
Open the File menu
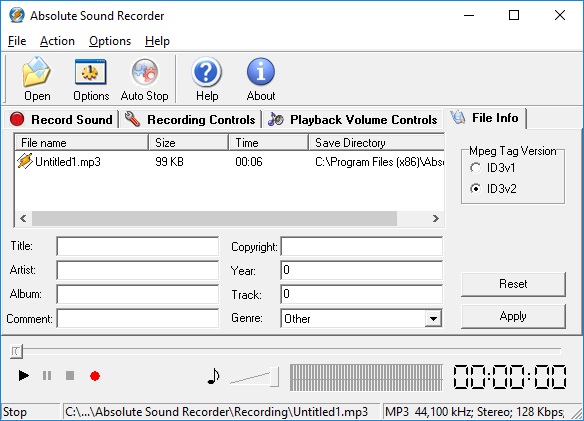pos(17,41)
